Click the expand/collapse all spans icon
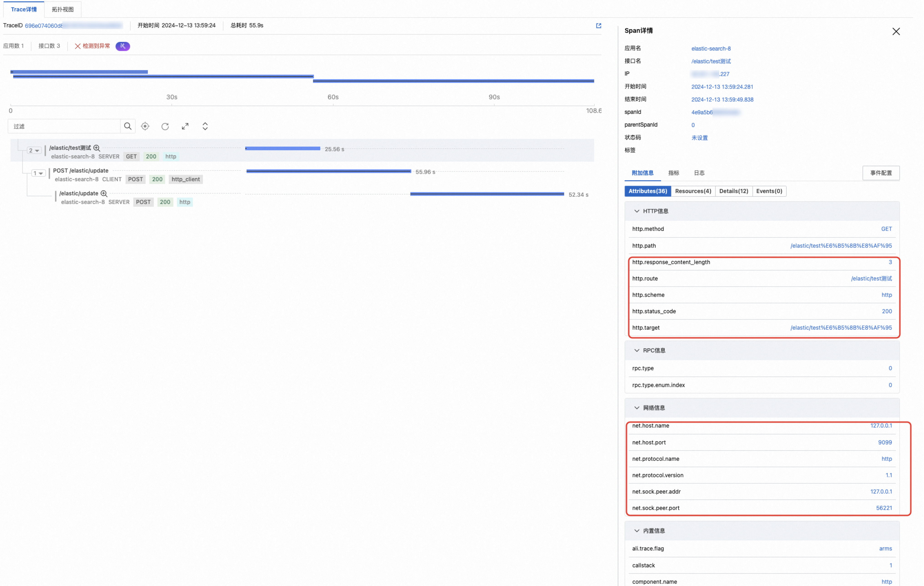 coord(205,126)
